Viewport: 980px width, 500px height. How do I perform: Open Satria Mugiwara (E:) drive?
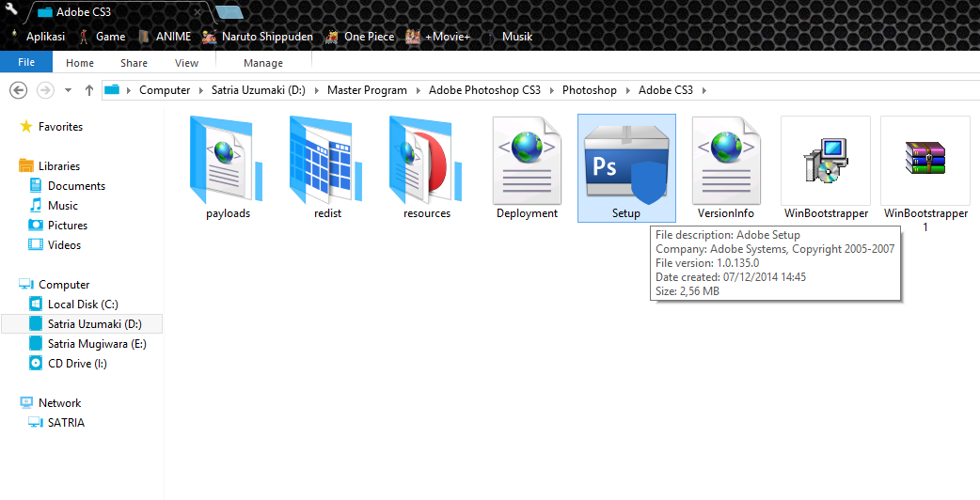click(97, 344)
